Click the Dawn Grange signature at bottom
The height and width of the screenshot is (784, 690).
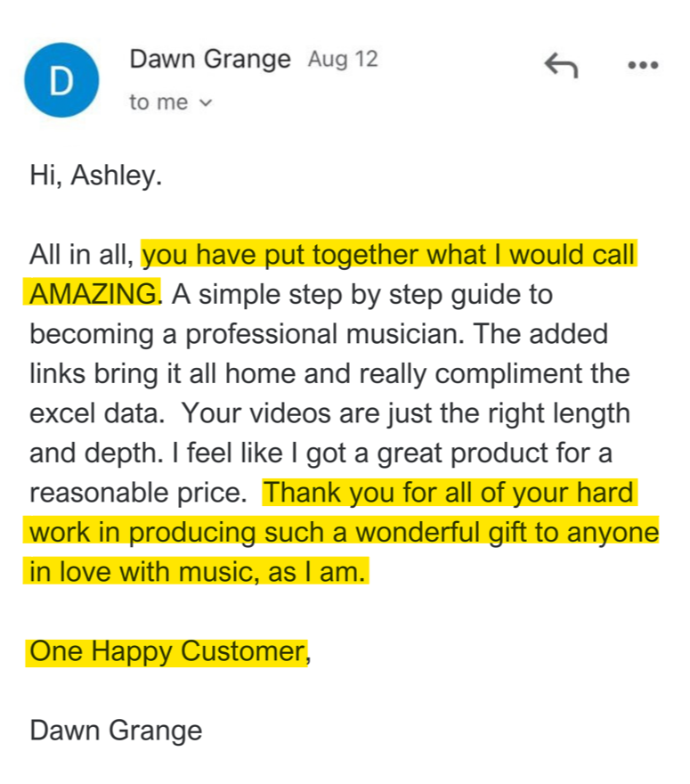pyautogui.click(x=116, y=731)
